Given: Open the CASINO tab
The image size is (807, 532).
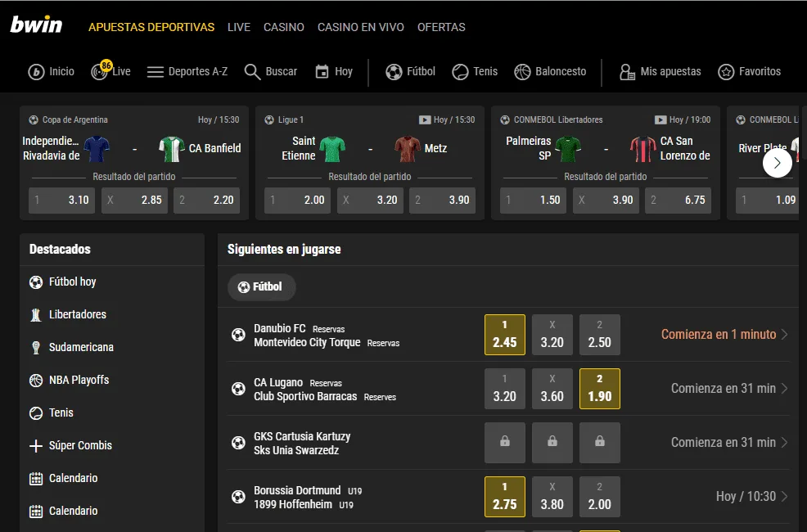Looking at the screenshot, I should [283, 27].
